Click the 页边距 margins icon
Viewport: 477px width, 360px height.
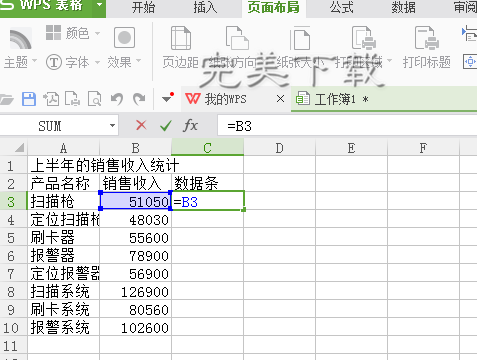tap(181, 38)
